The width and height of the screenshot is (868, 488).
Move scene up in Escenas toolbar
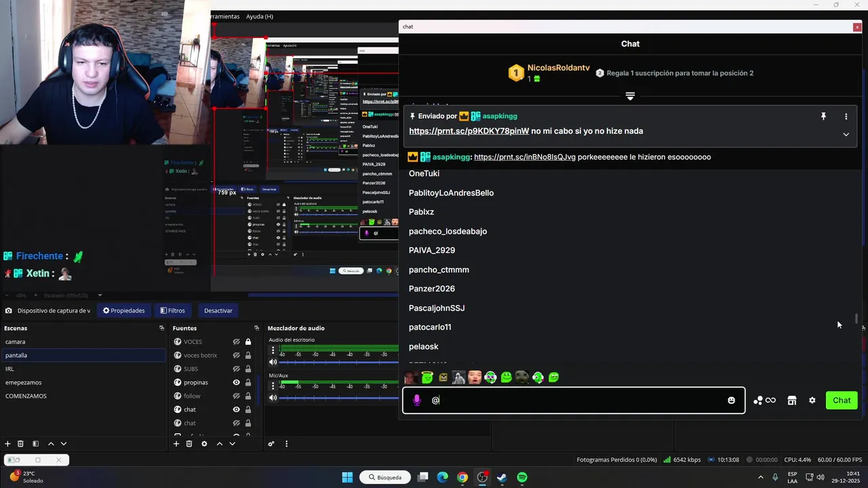[x=51, y=443]
